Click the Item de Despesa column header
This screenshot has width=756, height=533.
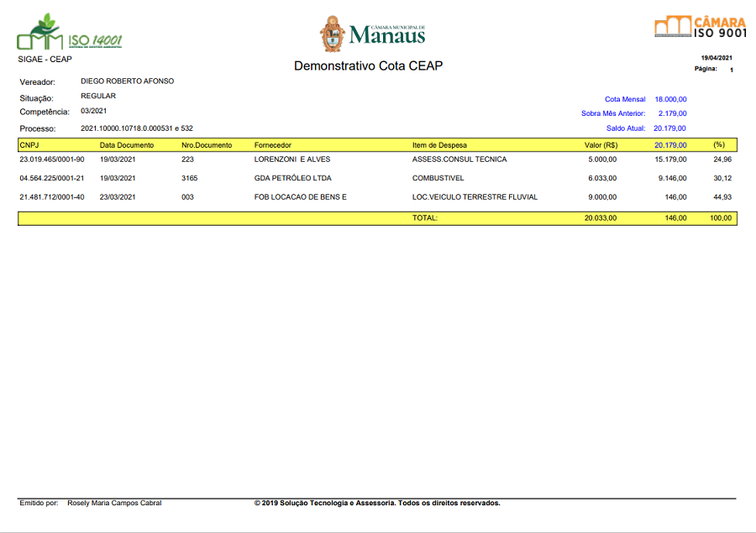click(x=439, y=145)
